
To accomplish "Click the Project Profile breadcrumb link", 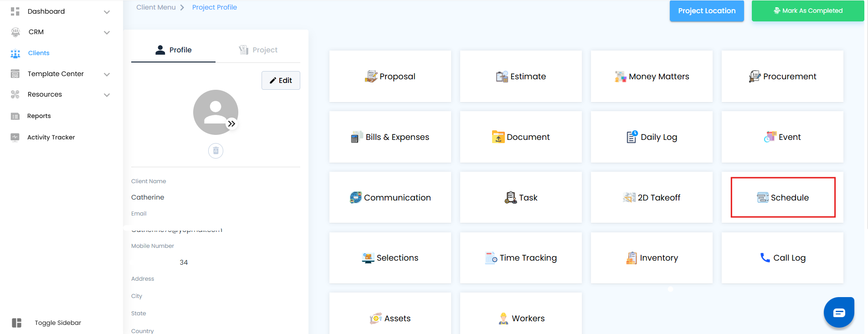I will (x=215, y=7).
